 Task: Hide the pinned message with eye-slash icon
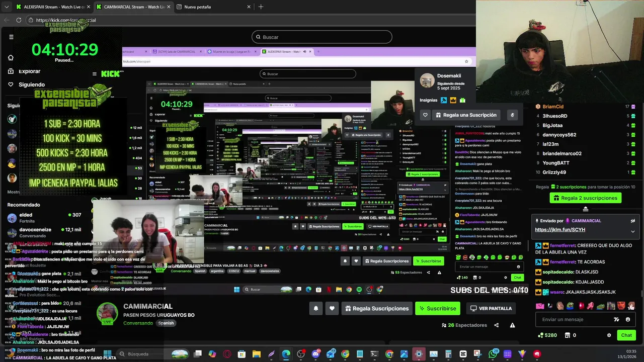click(x=633, y=221)
